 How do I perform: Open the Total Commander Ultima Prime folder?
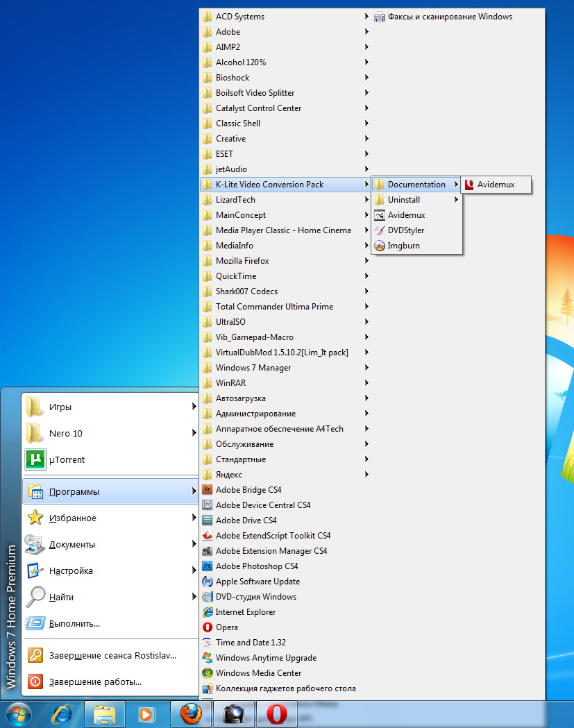(x=285, y=307)
